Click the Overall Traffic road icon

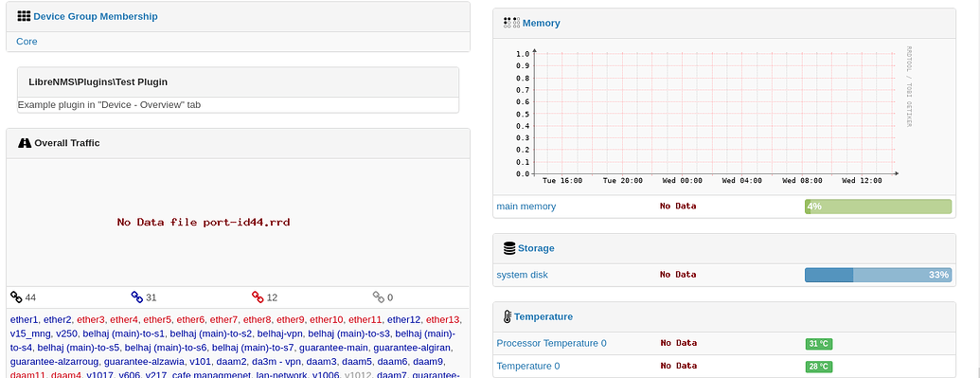click(x=25, y=143)
